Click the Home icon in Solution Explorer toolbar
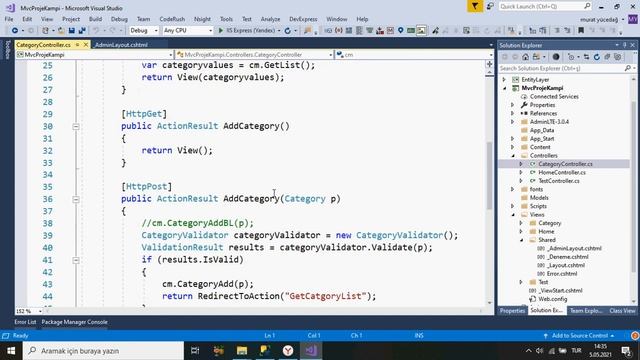This screenshot has width=640, height=360. [525, 57]
